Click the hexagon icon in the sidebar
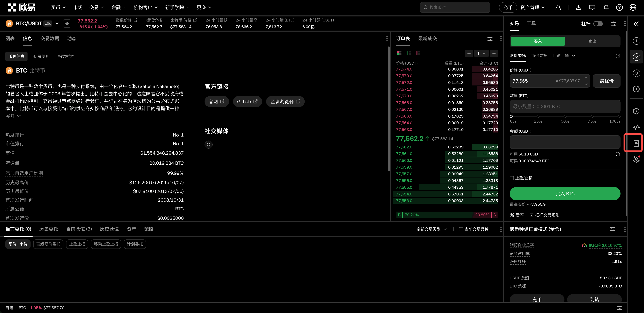The width and height of the screenshot is (644, 313). click(x=636, y=111)
